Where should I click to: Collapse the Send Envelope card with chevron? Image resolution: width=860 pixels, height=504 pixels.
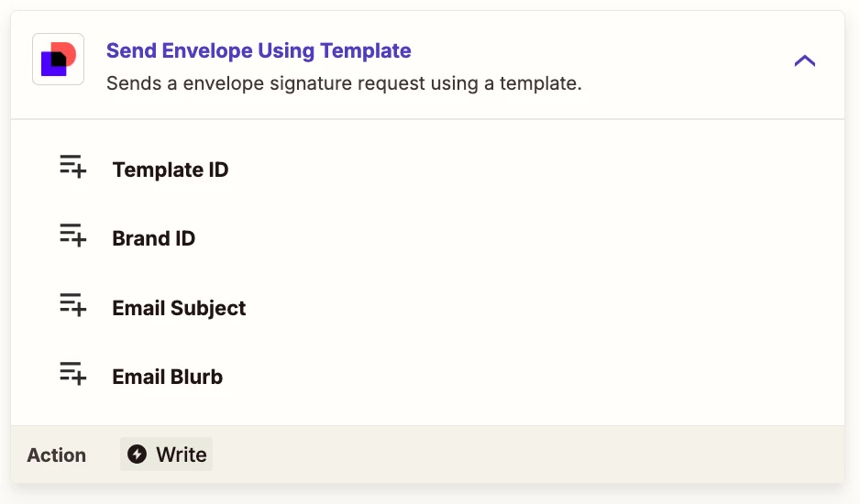(x=805, y=60)
